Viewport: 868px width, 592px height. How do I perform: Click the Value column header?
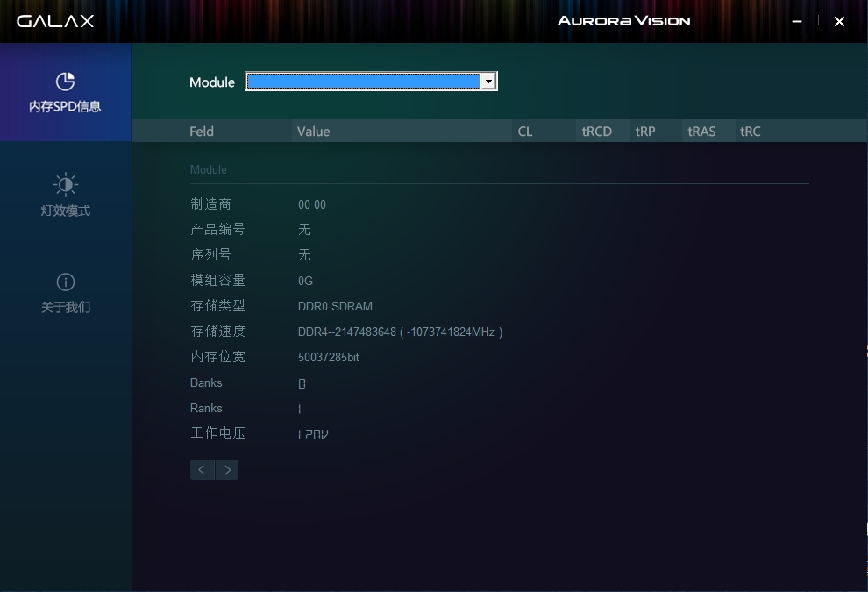click(313, 132)
